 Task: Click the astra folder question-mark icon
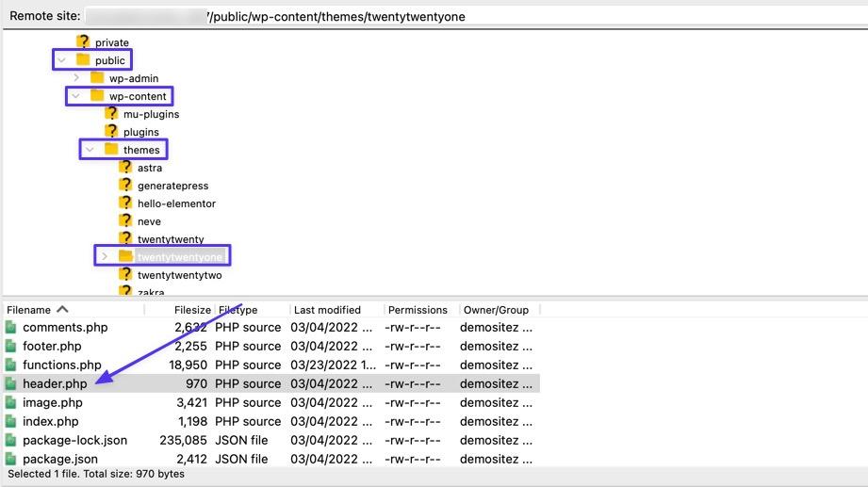click(125, 168)
